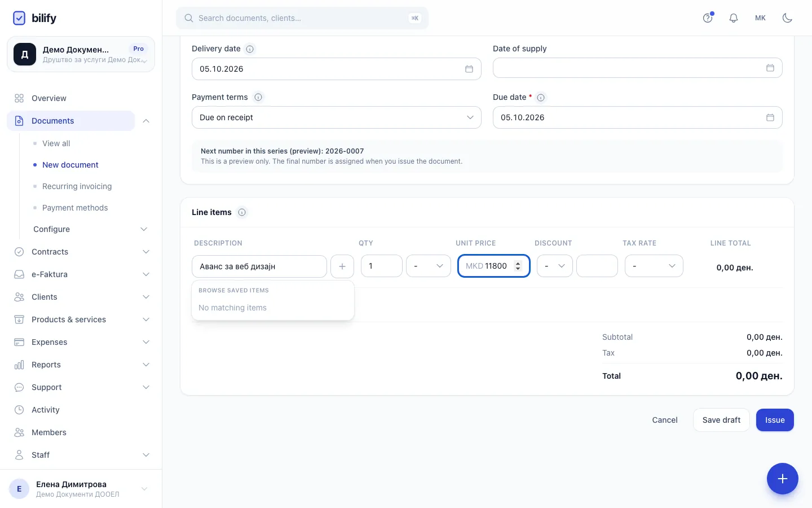Open the Activity page
812x508 pixels.
[46, 410]
